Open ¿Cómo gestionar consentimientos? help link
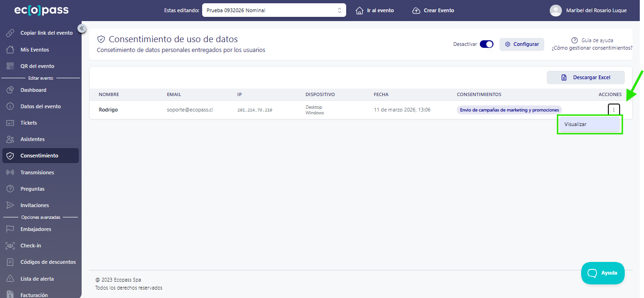The width and height of the screenshot is (644, 298). [592, 48]
